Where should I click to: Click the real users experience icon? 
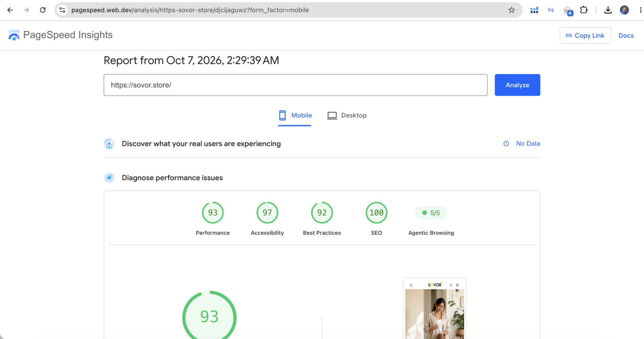point(109,144)
